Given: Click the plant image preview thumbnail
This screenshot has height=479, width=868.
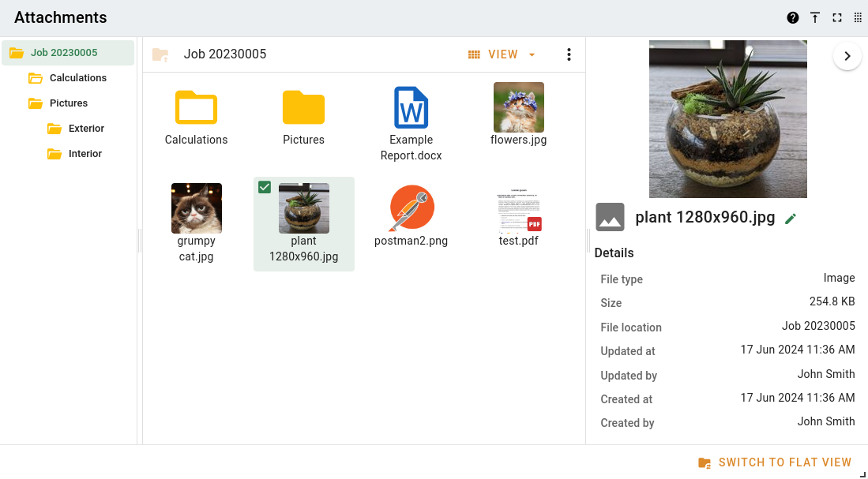Looking at the screenshot, I should tap(727, 118).
